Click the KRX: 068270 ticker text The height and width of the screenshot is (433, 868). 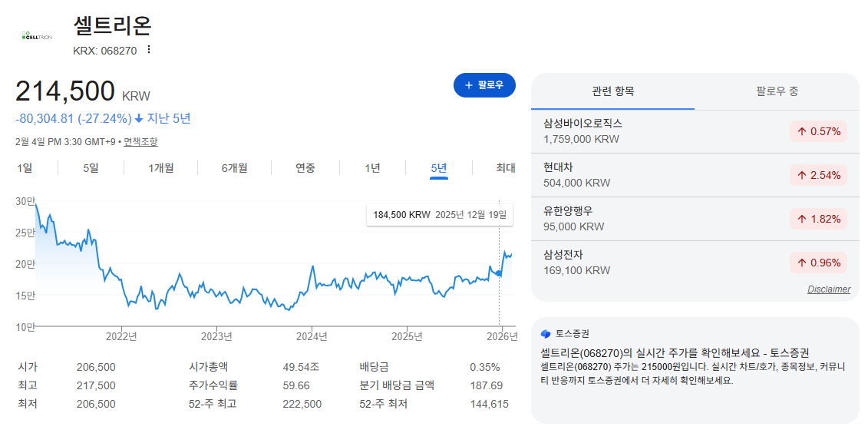point(104,51)
